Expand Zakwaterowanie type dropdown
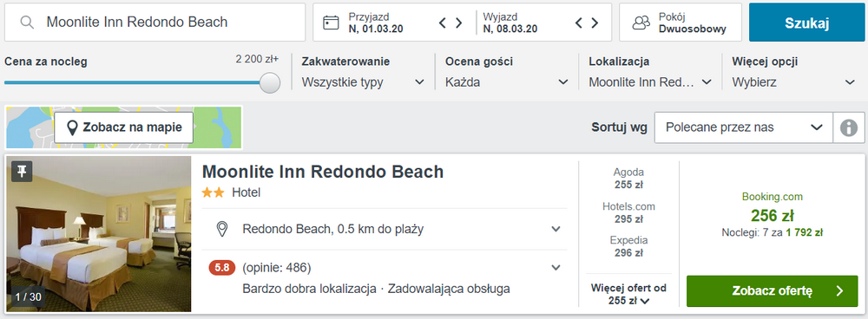868x319 pixels. coord(363,82)
